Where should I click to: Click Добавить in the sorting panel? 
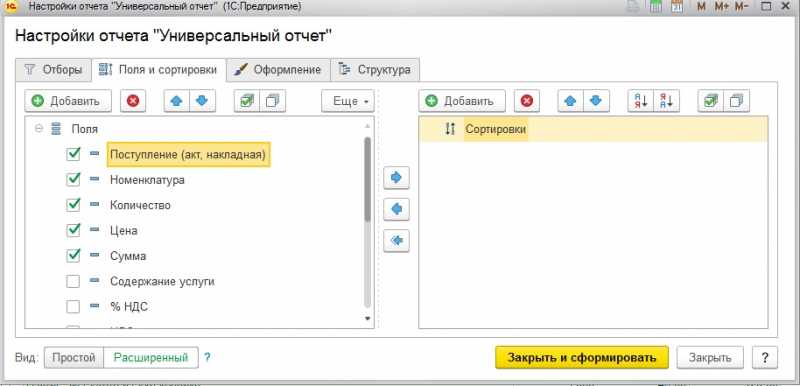[x=462, y=101]
